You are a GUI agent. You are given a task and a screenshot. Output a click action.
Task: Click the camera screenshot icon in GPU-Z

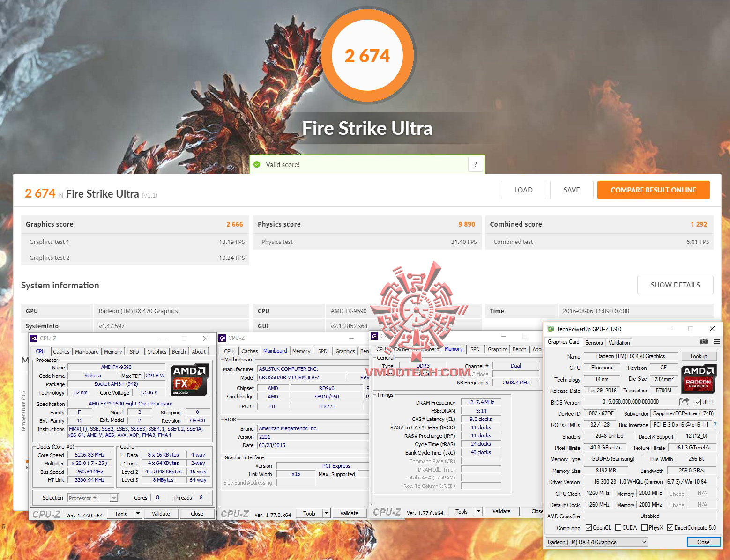(704, 342)
